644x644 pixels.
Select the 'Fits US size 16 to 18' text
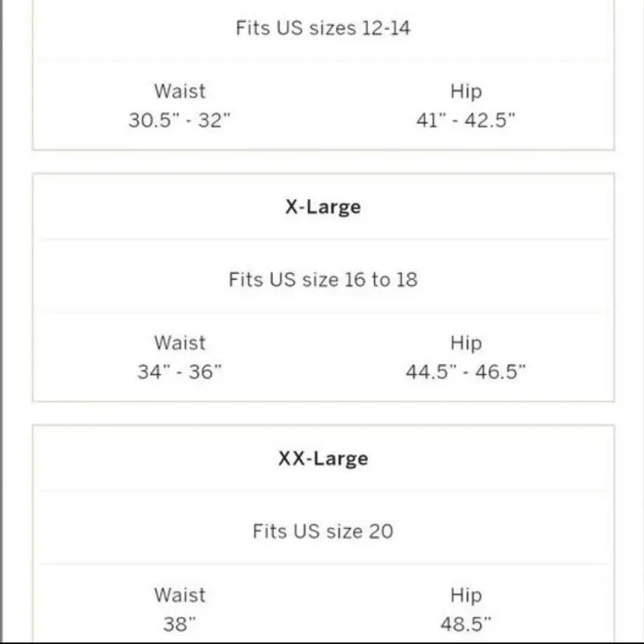pyautogui.click(x=322, y=279)
